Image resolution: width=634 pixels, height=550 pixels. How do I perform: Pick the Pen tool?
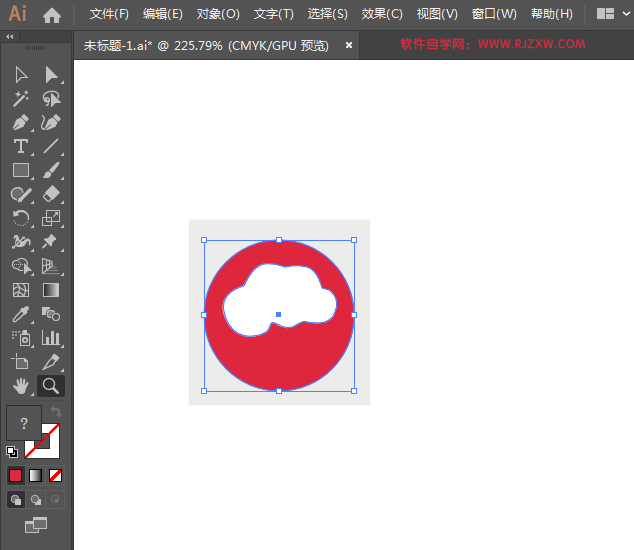21,123
